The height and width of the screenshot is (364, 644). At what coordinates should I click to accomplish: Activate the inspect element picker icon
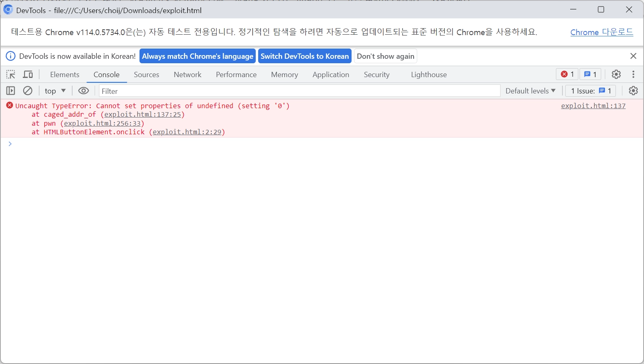pos(11,74)
